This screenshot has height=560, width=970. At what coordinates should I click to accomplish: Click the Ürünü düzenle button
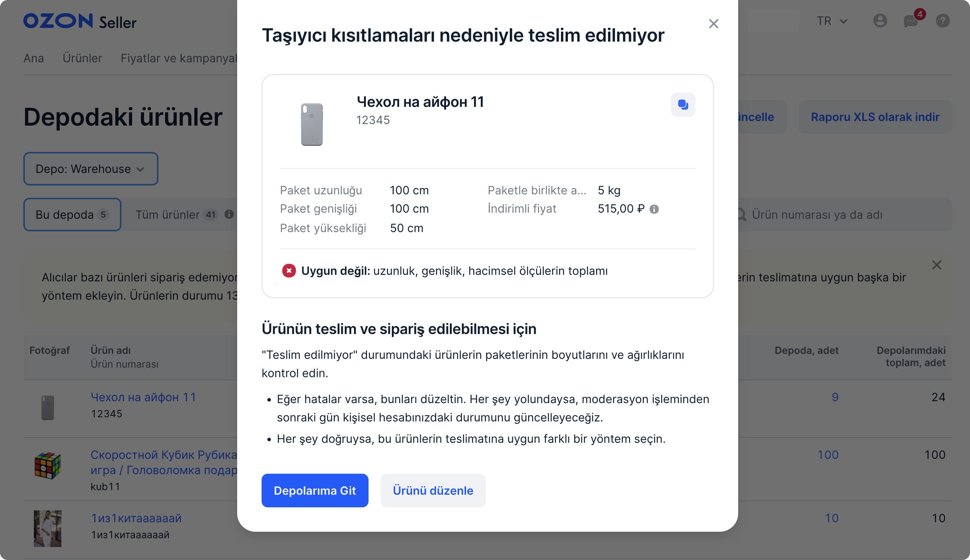click(x=433, y=491)
